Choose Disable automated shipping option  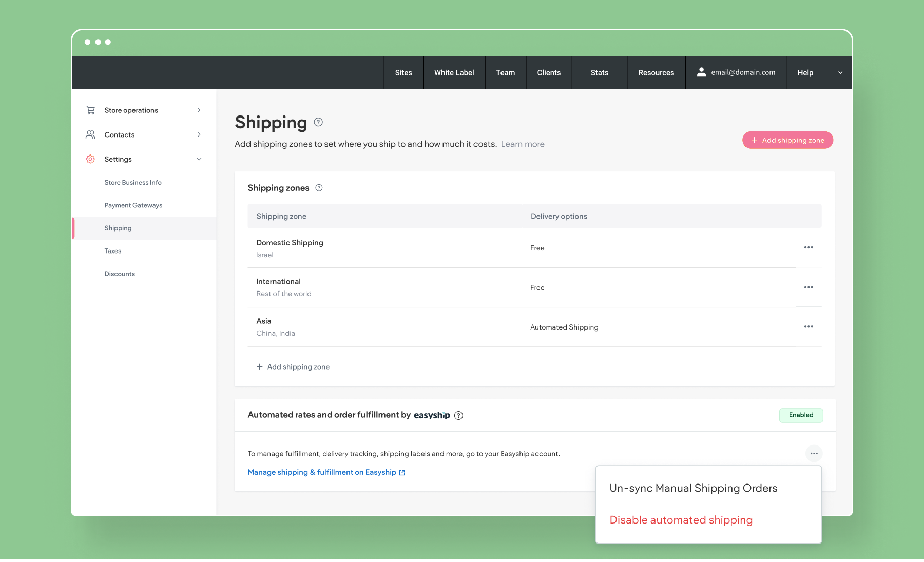pos(681,520)
